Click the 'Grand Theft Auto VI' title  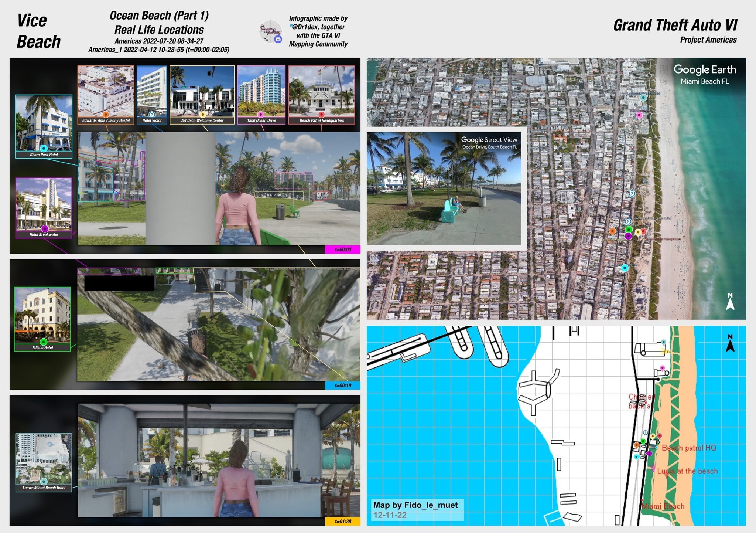point(675,25)
